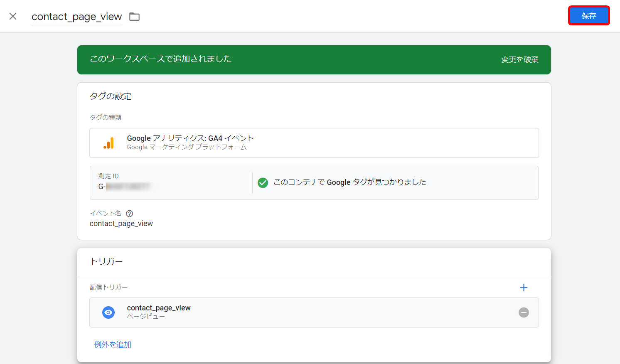Open the GA4 イベント tag type card
Screen dimensions: 620x364
click(314, 143)
